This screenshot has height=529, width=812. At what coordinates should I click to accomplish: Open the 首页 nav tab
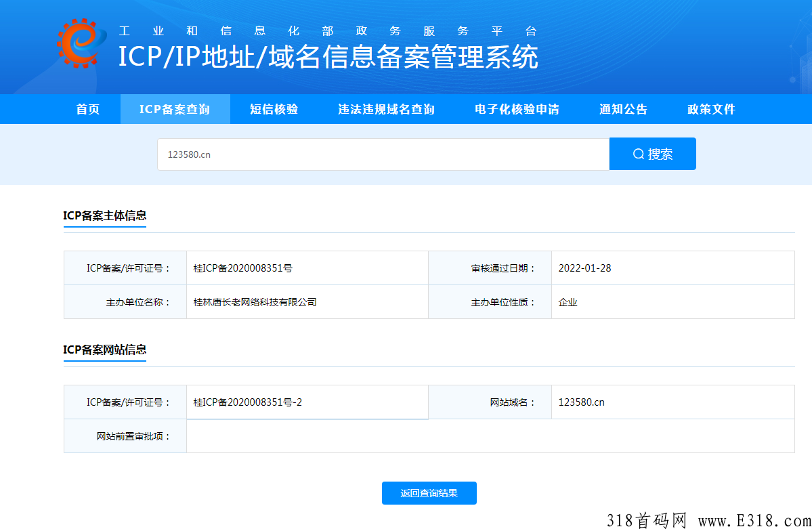88,109
